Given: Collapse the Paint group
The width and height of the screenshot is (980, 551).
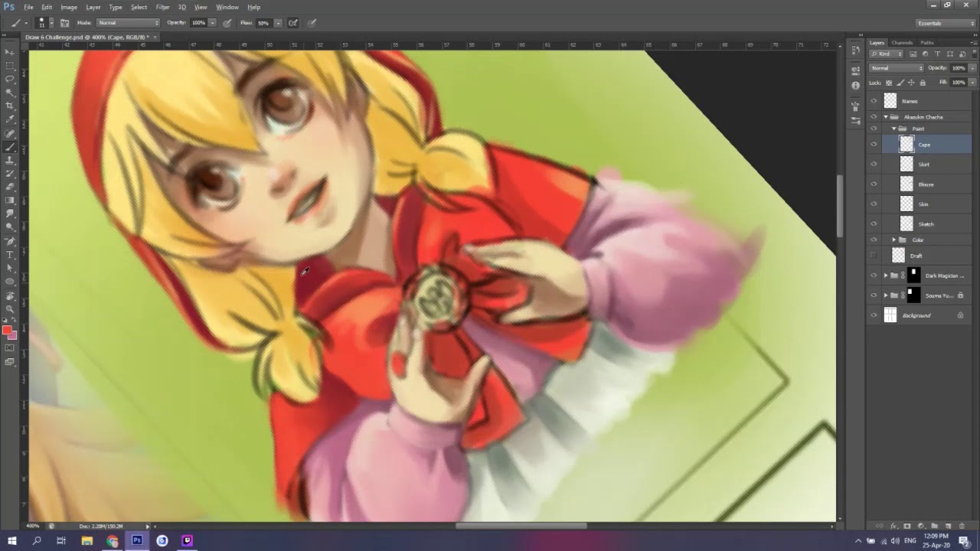Looking at the screenshot, I should [x=893, y=129].
